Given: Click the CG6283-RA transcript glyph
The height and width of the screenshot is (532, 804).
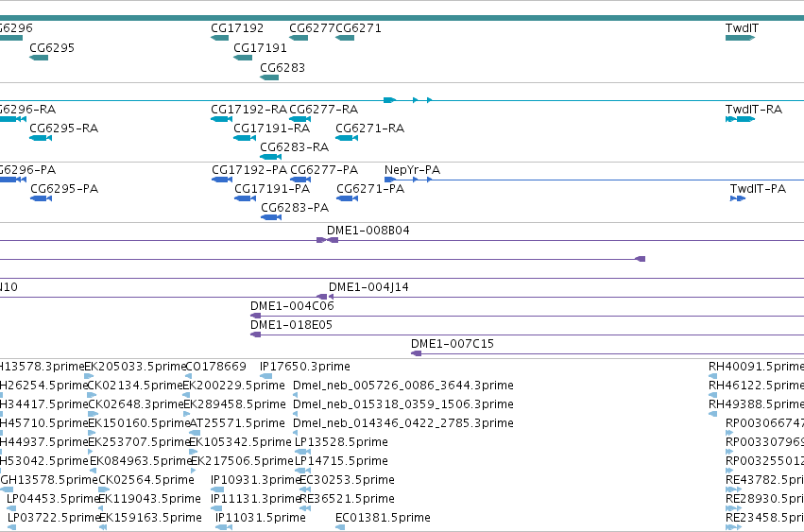Looking at the screenshot, I should (x=271, y=157).
